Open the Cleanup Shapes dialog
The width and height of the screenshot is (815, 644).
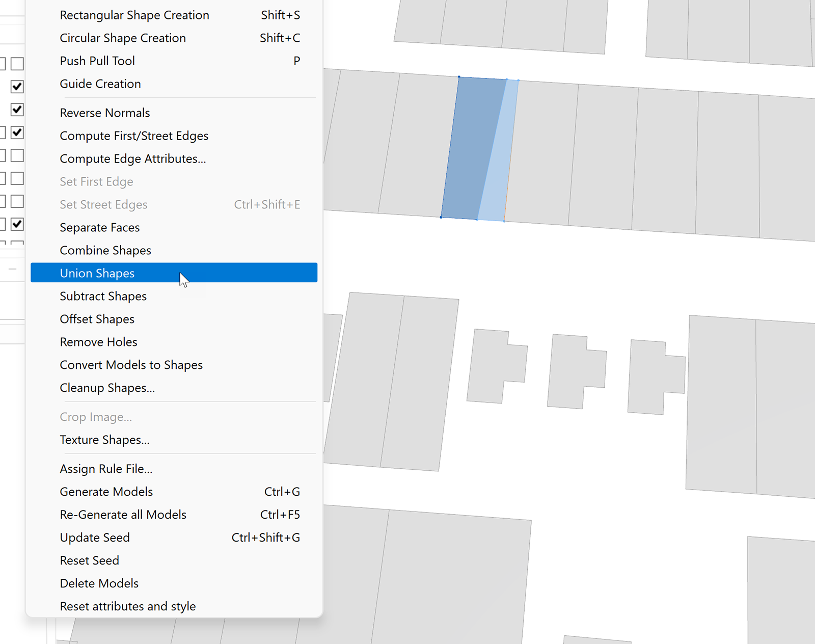point(107,388)
